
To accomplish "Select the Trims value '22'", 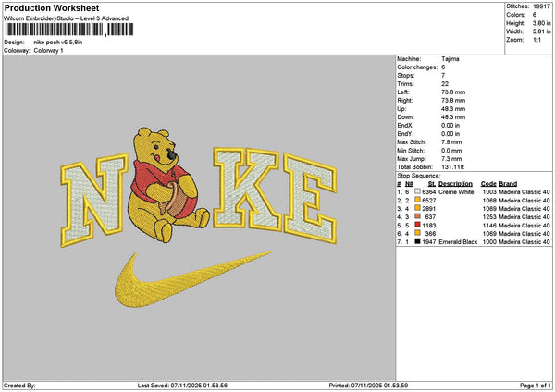I will pos(445,84).
